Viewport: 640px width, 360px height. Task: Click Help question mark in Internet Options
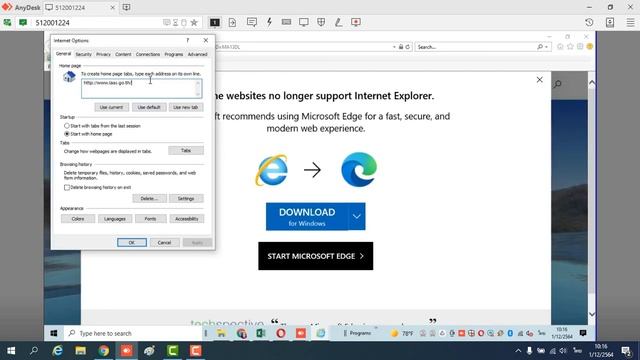(x=188, y=40)
